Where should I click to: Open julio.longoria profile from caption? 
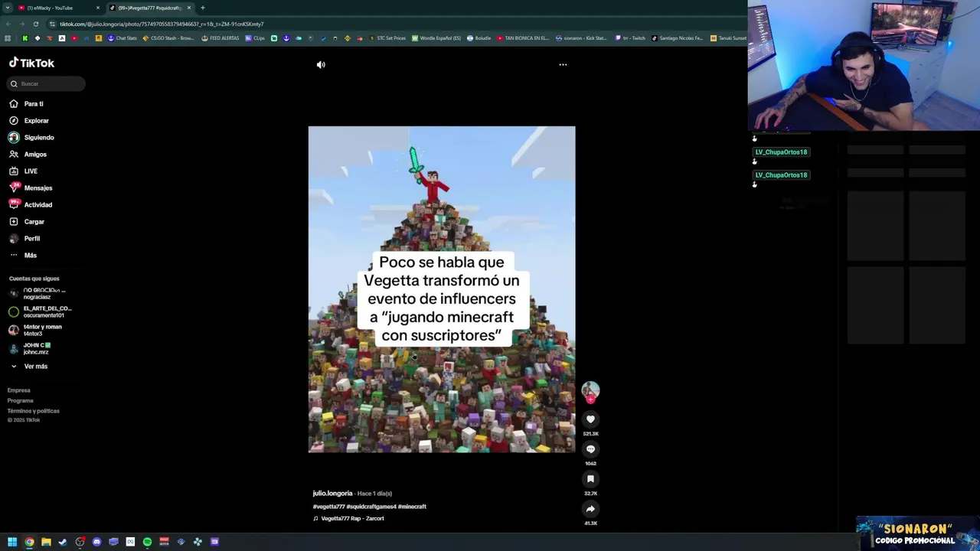(x=332, y=494)
